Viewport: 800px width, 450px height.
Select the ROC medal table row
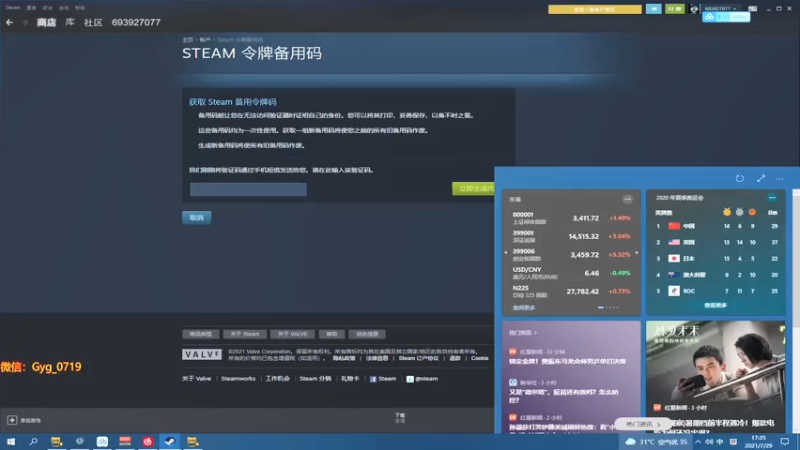point(717,291)
